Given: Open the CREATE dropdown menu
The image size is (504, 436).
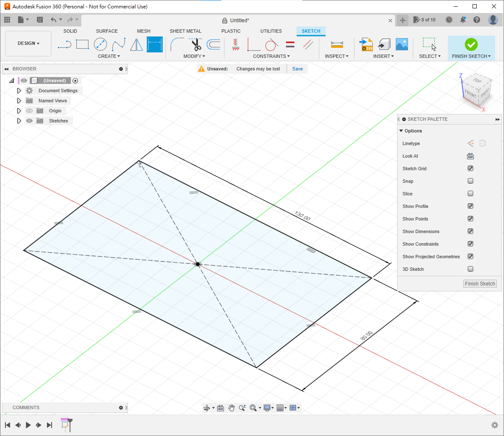Looking at the screenshot, I should click(109, 56).
